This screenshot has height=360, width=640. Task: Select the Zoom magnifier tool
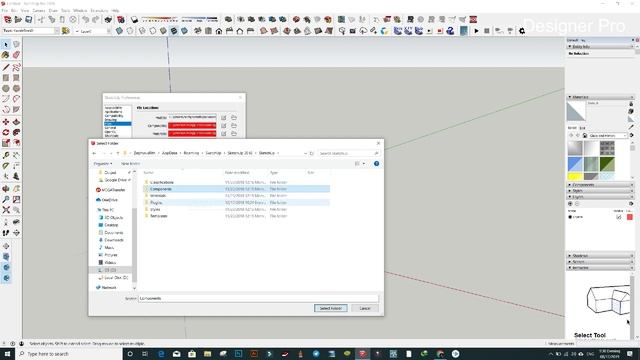(x=6, y=200)
